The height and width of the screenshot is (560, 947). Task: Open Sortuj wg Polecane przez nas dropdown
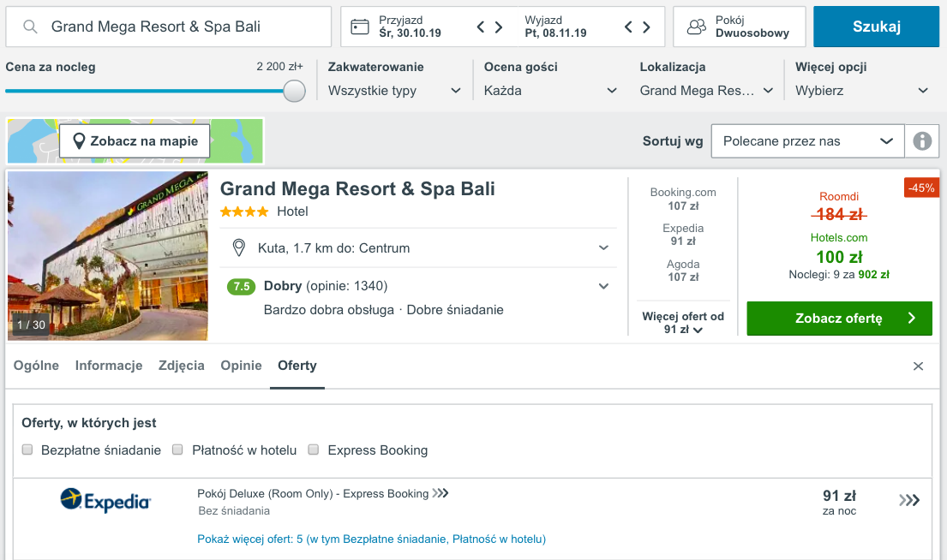[807, 141]
